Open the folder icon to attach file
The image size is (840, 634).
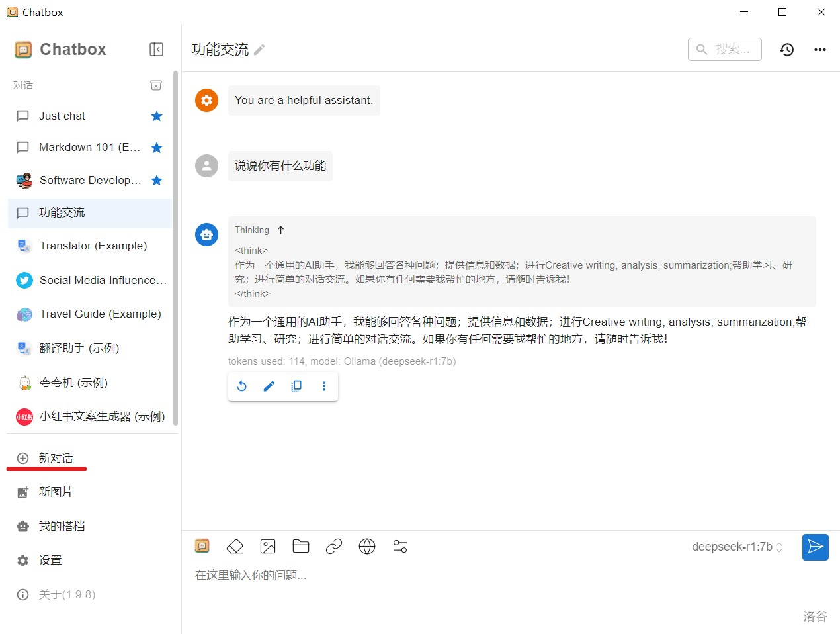click(301, 547)
